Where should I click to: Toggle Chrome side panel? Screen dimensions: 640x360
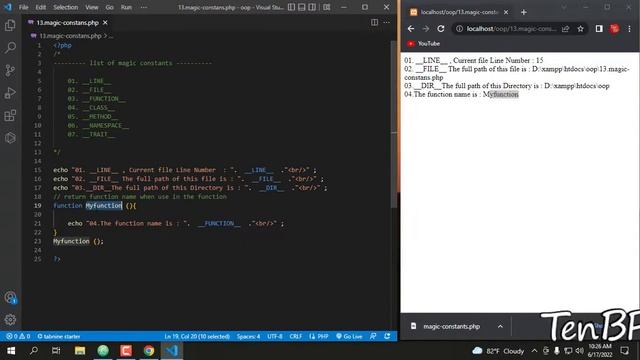click(599, 29)
